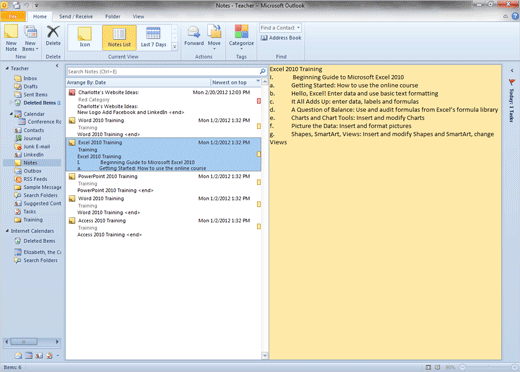Forward the selected note
The height and width of the screenshot is (372, 520).
click(x=194, y=36)
